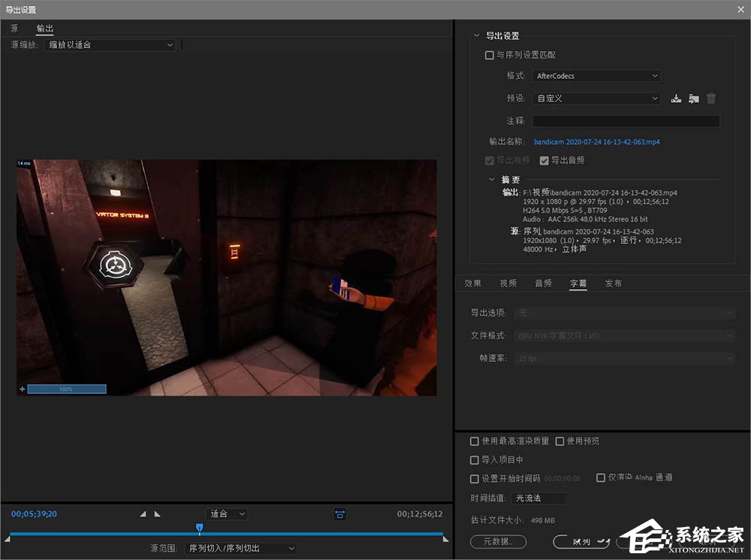Click the 注释 comment input field
Screen dimensions: 751x560
[626, 121]
